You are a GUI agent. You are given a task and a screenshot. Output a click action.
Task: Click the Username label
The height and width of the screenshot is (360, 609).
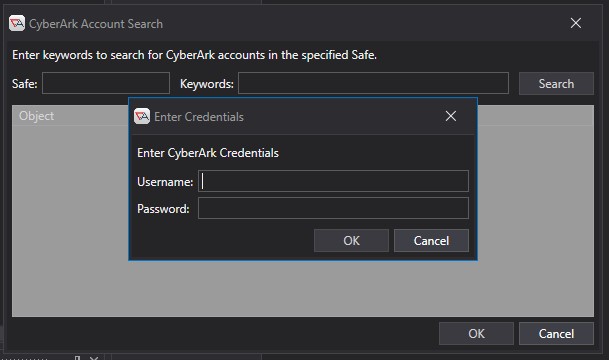coord(165,182)
